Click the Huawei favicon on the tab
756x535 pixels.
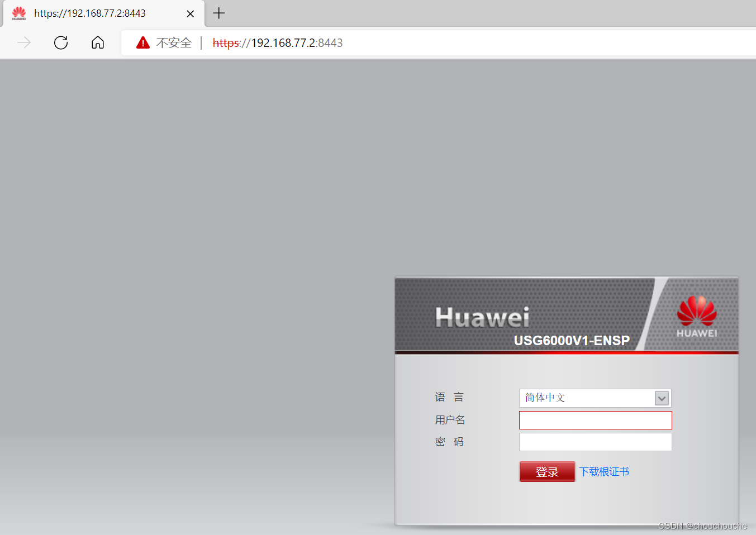pos(19,13)
